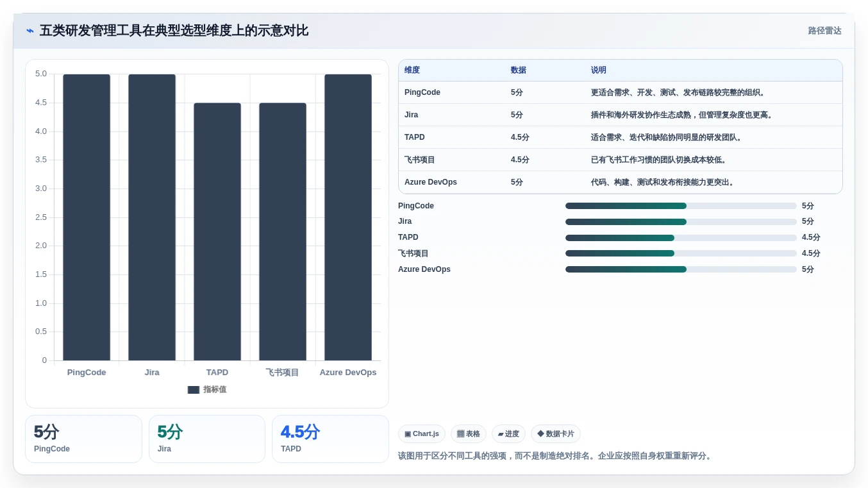Click the 维度 column header
The height and width of the screenshot is (488, 868).
(412, 71)
